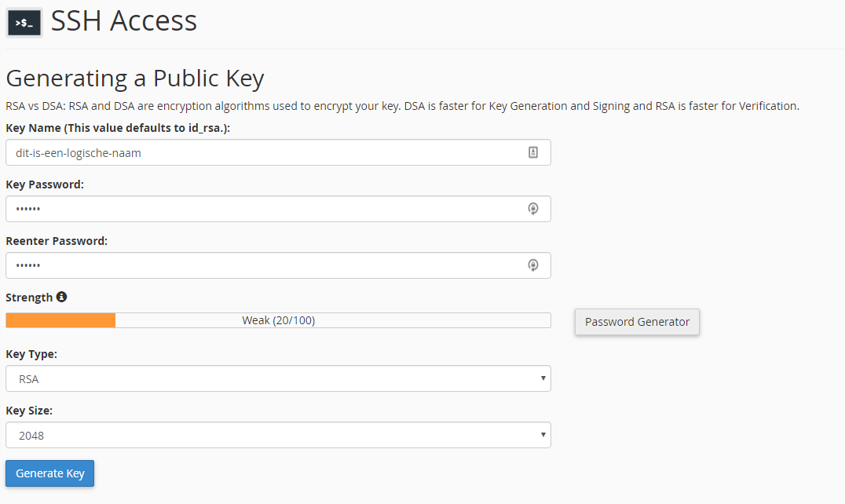Click the contact card icon in Key Name field
This screenshot has width=845, height=504.
coord(533,152)
